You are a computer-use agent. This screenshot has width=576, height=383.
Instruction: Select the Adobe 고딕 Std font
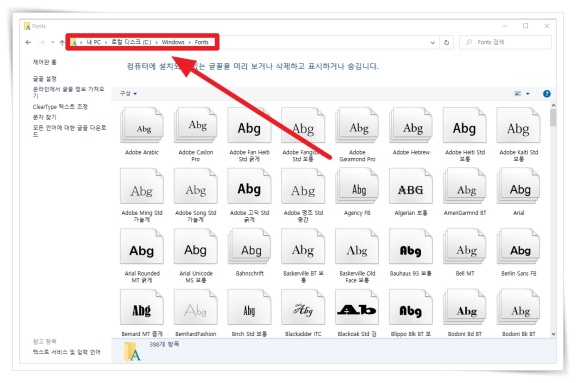pyautogui.click(x=249, y=186)
